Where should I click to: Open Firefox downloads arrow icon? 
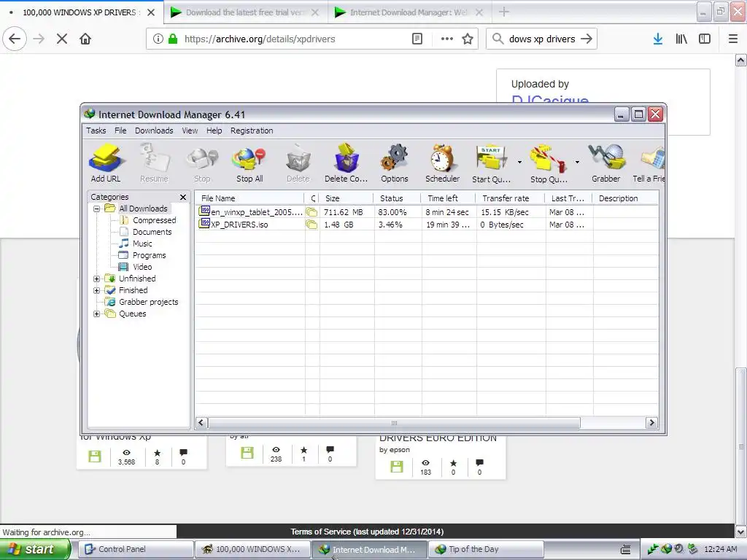point(658,39)
